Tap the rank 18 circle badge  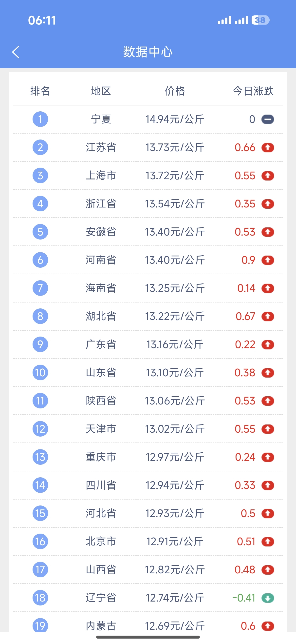[x=40, y=598]
